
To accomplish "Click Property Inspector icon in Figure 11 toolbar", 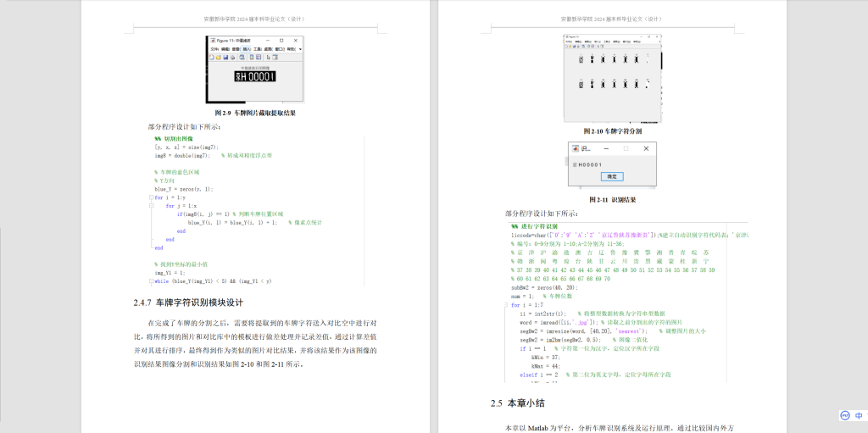I will [275, 57].
